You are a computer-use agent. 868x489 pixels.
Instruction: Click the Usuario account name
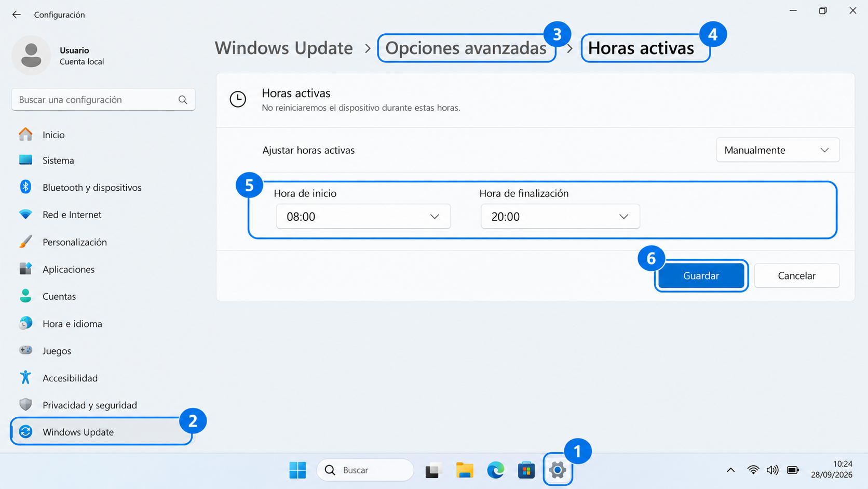point(74,50)
